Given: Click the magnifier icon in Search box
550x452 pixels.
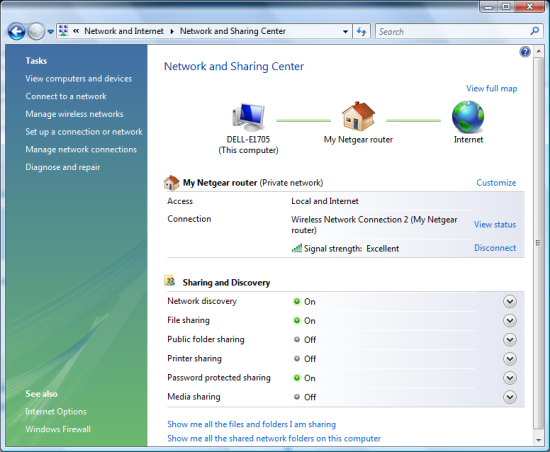Looking at the screenshot, I should 535,31.
